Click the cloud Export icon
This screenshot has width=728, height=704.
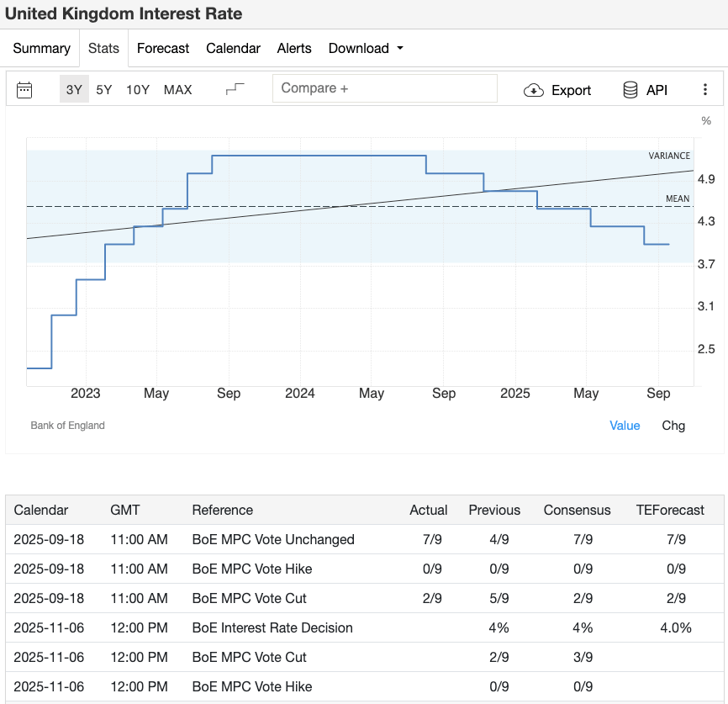coord(534,90)
